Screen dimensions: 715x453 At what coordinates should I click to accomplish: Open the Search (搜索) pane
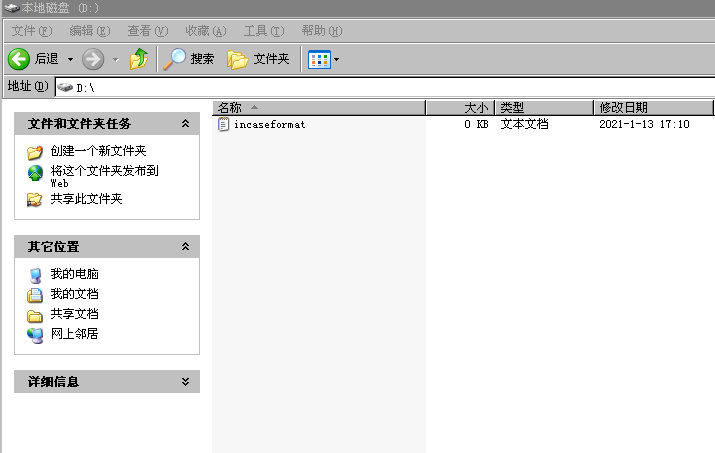(189, 59)
